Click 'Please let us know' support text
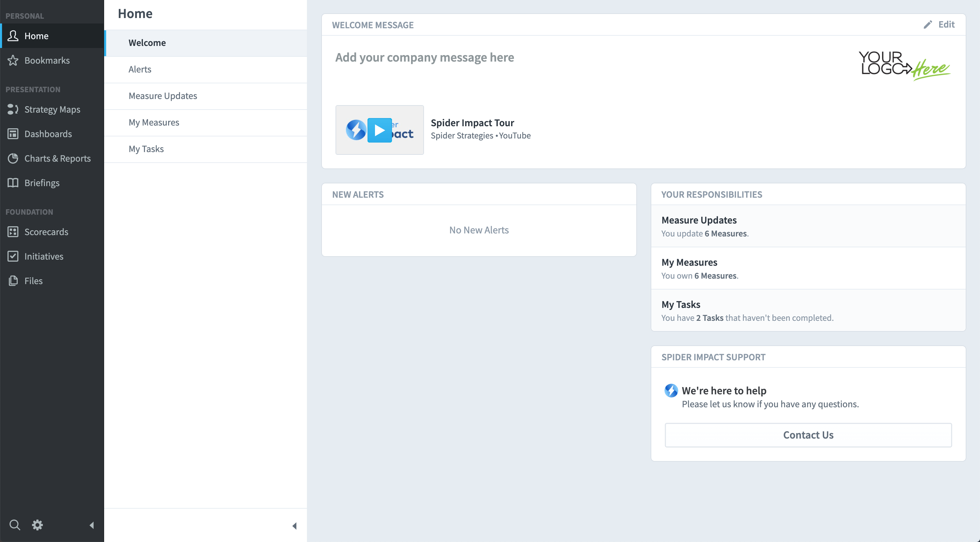This screenshot has height=542, width=980. coord(770,404)
